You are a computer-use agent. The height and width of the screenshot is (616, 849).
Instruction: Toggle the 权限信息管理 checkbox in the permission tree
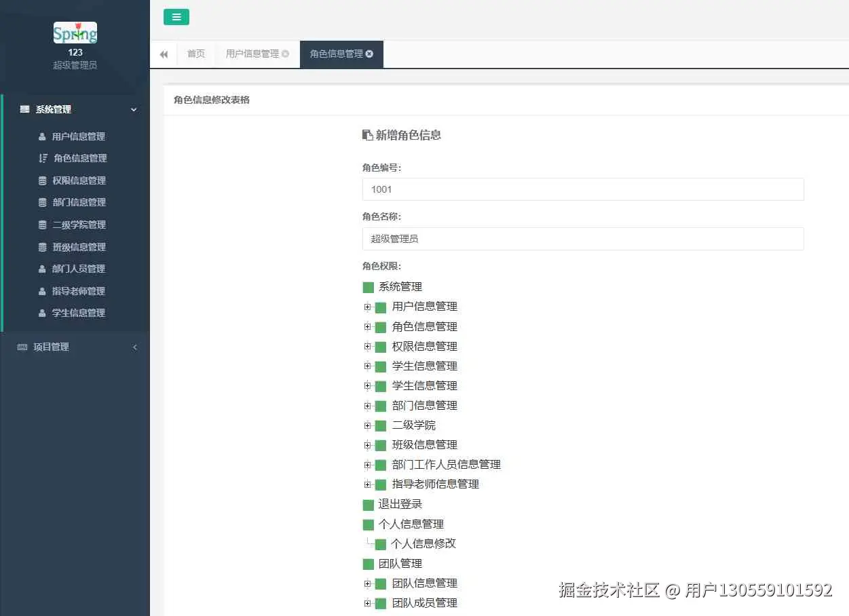[x=381, y=347]
